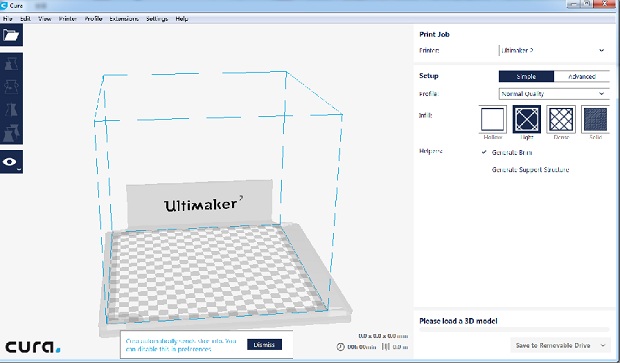Select the second tool in left toolbar
The width and height of the screenshot is (620, 363).
point(11,87)
